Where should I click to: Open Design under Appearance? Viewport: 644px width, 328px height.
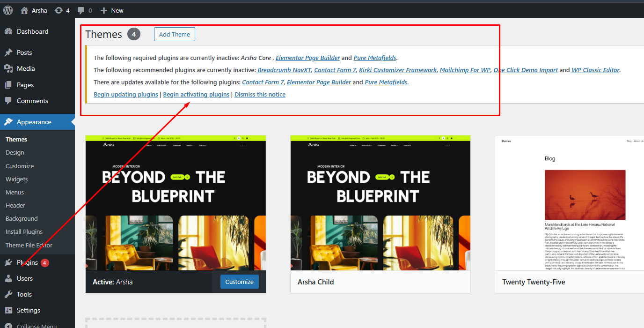pyautogui.click(x=15, y=152)
